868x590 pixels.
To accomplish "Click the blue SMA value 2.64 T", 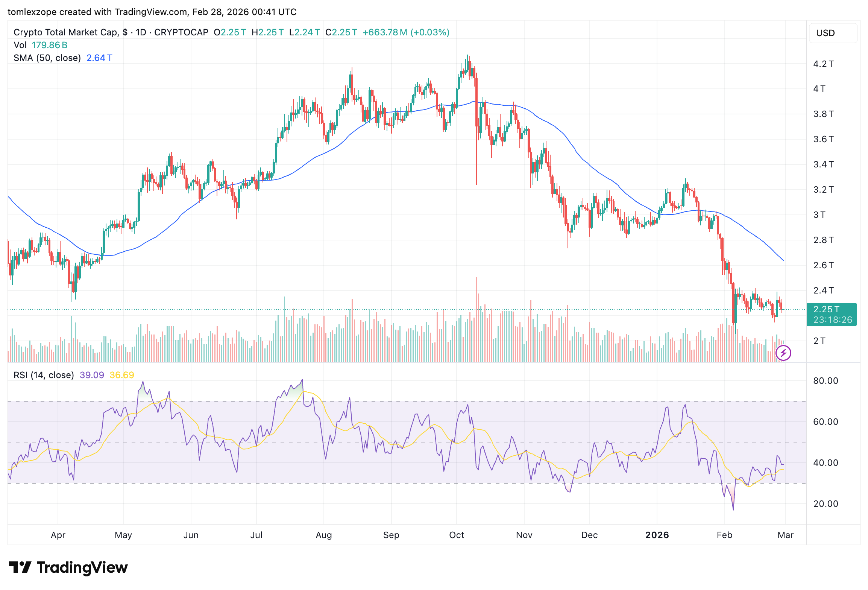I will pos(99,58).
